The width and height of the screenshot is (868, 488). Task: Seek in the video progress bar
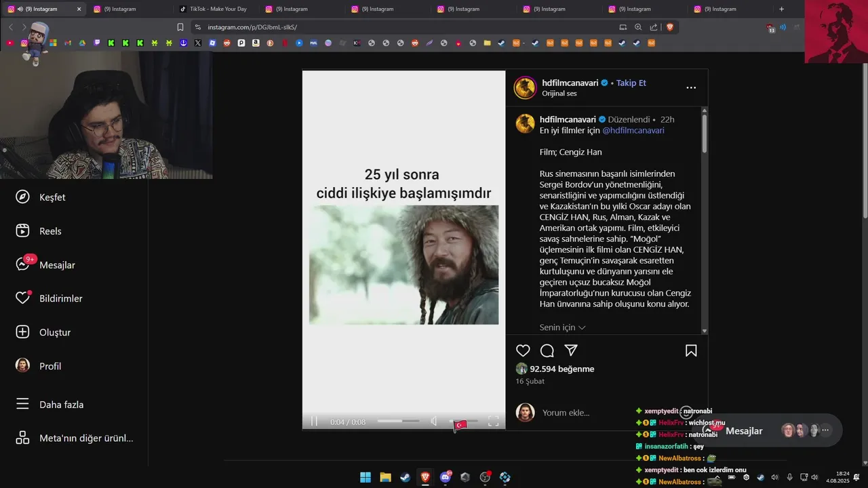398,422
